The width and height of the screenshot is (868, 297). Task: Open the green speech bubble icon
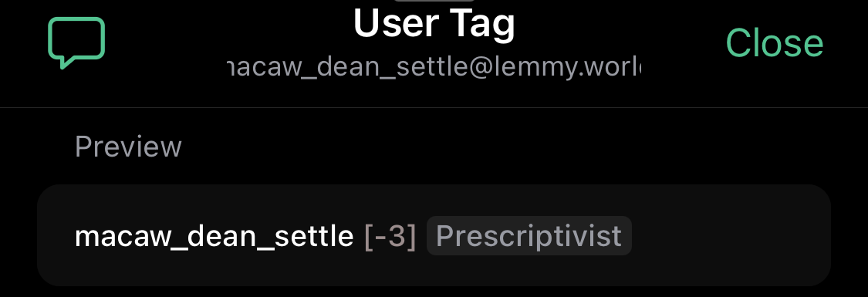(x=76, y=43)
